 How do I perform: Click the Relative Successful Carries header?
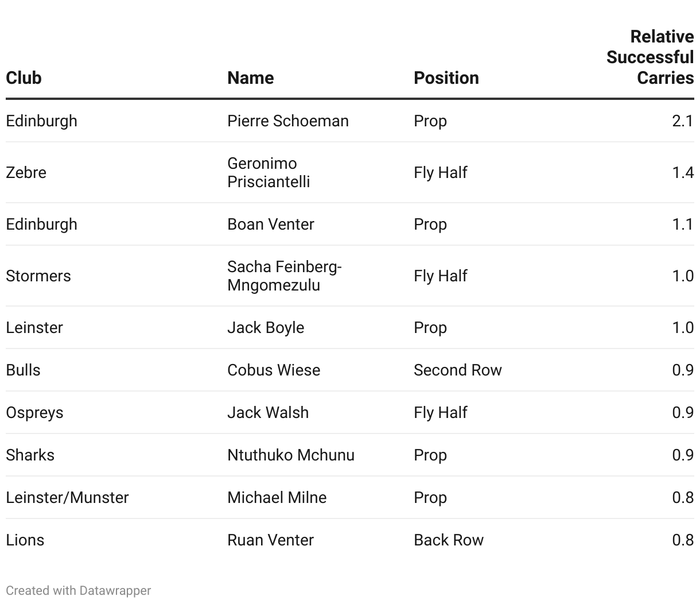click(650, 57)
